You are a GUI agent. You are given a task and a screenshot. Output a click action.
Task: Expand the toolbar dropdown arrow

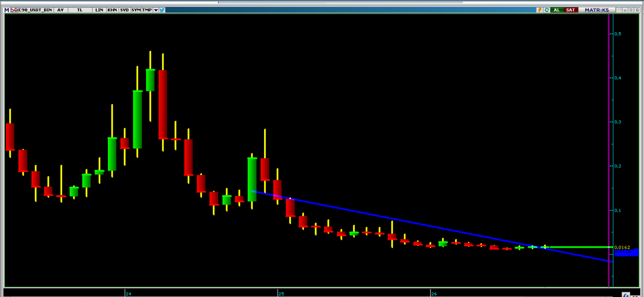pos(156,10)
